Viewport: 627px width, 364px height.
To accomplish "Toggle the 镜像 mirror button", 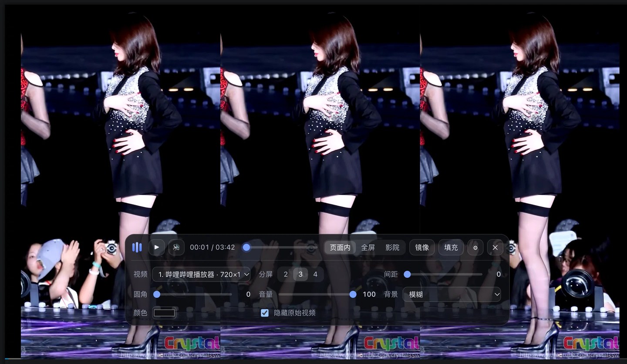I will point(422,247).
